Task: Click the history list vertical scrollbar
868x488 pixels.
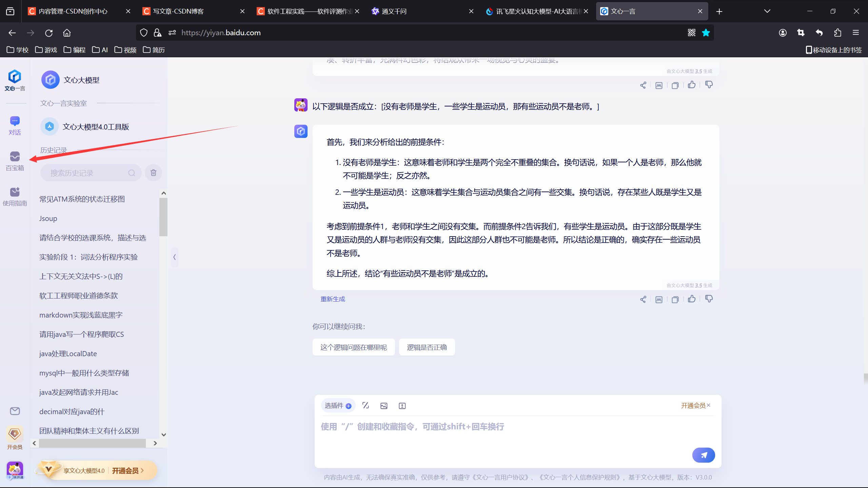Action: click(x=163, y=217)
